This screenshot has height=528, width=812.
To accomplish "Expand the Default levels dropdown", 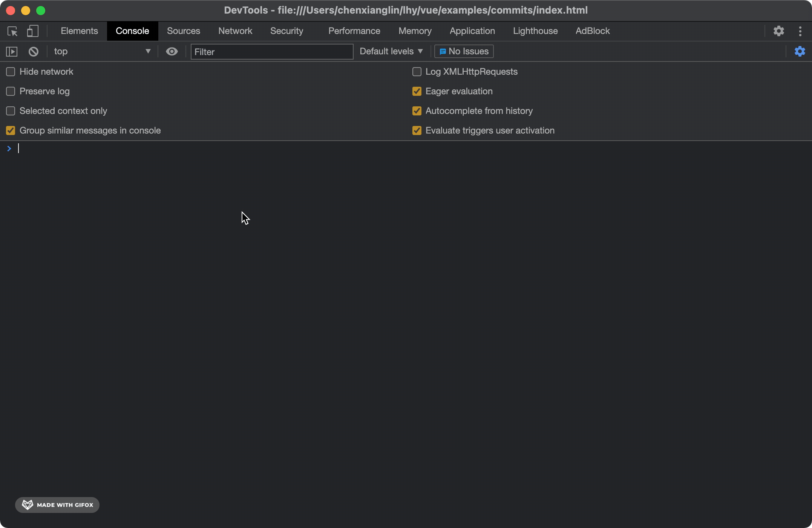I will 391,51.
